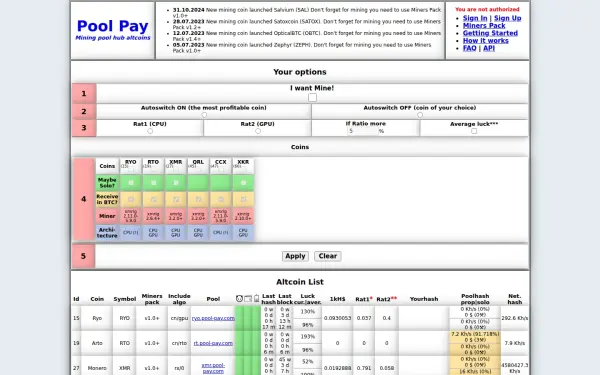Click the 1kH$ column header
The height and width of the screenshot is (375, 600).
point(337,299)
